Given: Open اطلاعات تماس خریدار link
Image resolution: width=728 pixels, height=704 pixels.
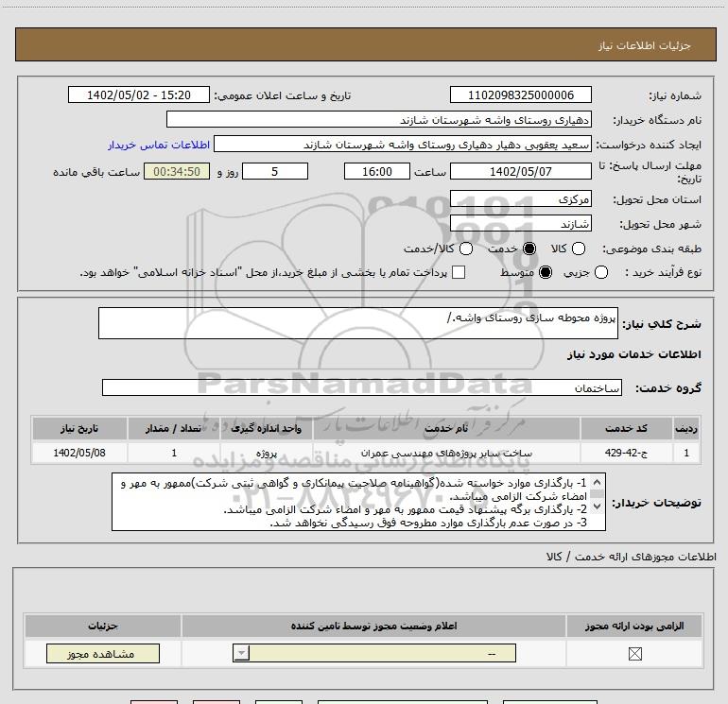Looking at the screenshot, I should 159,145.
